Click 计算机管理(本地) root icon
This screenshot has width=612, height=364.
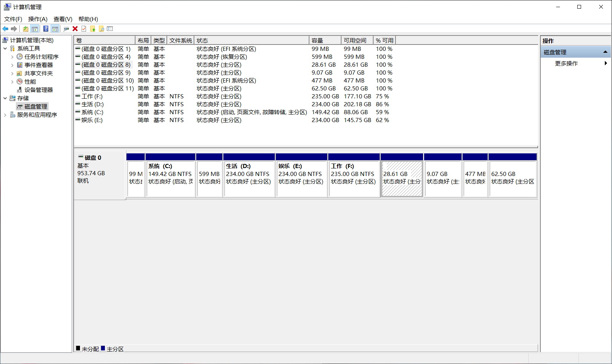5,40
